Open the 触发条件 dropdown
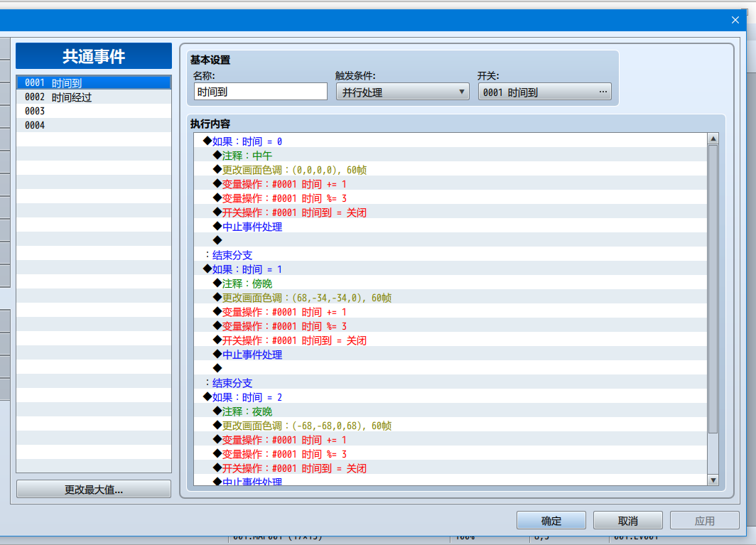This screenshot has width=756, height=545. tap(403, 92)
